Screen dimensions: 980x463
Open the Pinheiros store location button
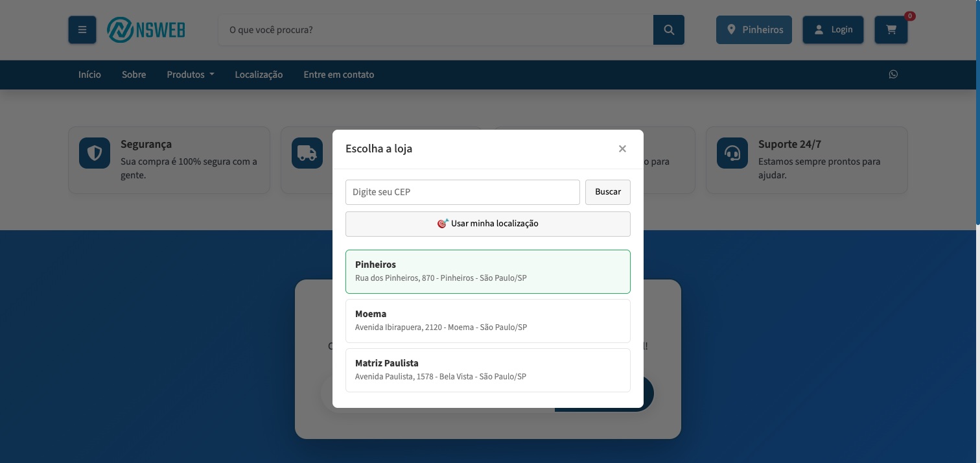coord(754,30)
